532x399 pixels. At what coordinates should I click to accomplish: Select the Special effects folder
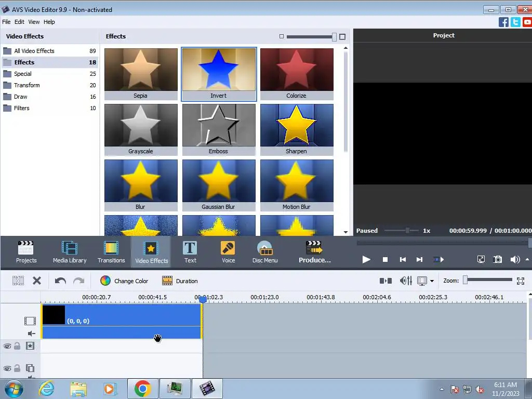(49, 74)
